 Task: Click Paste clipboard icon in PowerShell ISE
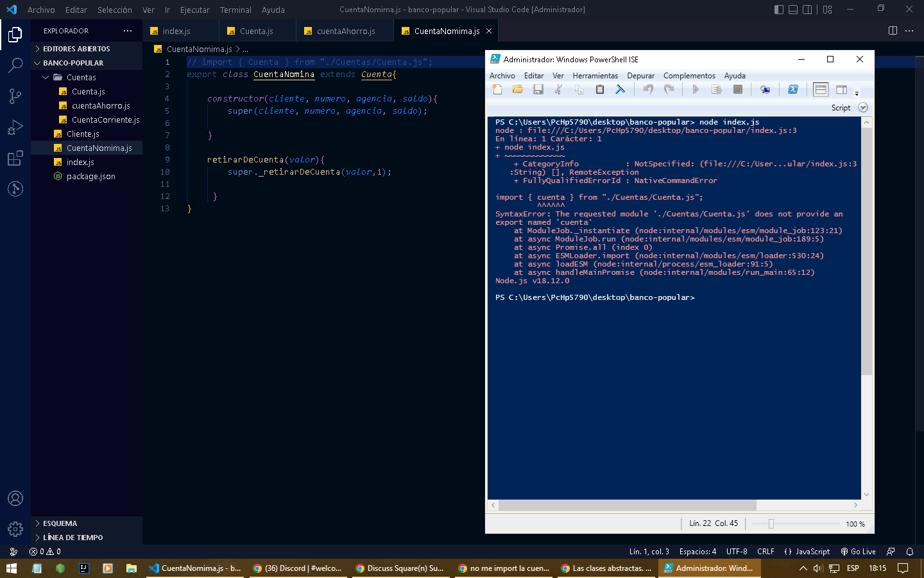(x=600, y=90)
